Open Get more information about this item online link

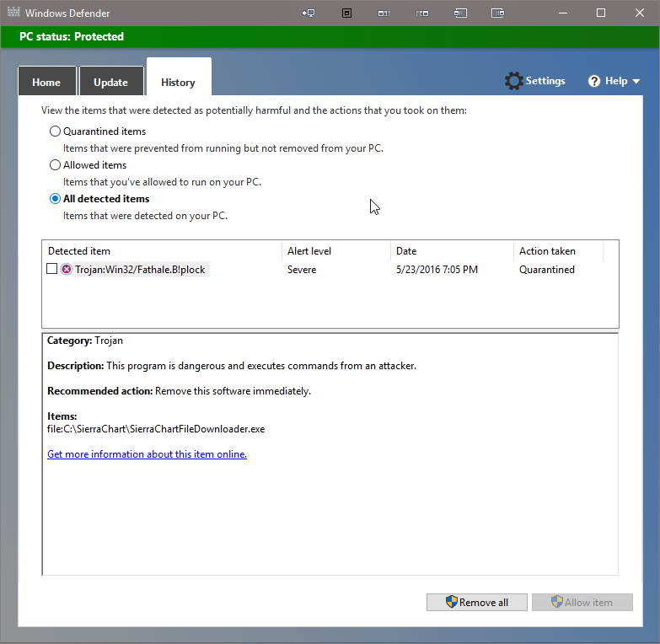pyautogui.click(x=147, y=454)
